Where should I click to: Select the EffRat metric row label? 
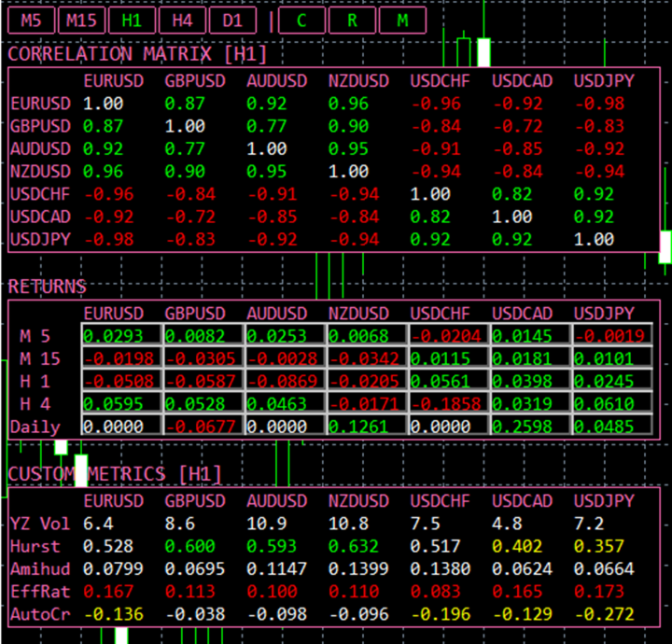point(40,592)
